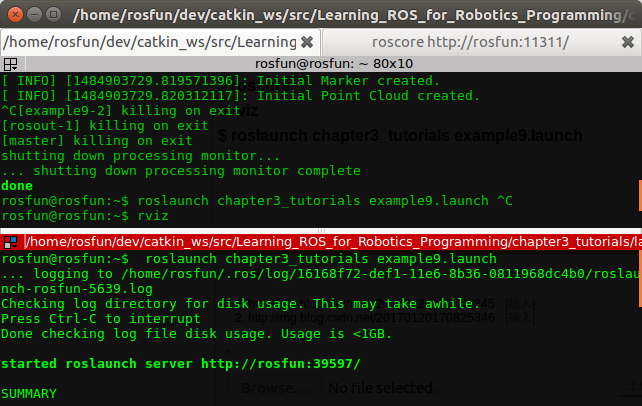Image resolution: width=642 pixels, height=406 pixels.
Task: Click 'Initial Marker created.' info line
Action: [220, 81]
